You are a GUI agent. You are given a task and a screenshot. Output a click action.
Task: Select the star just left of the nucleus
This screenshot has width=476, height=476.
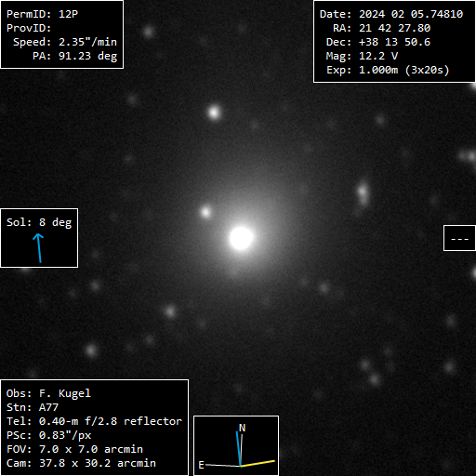click(x=205, y=212)
